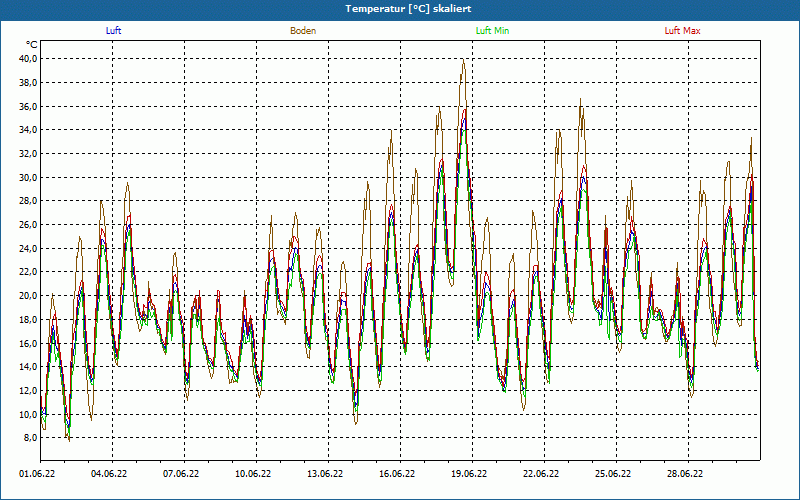Image resolution: width=800 pixels, height=500 pixels.
Task: Click the 22.06.22 date label
Action: click(541, 474)
